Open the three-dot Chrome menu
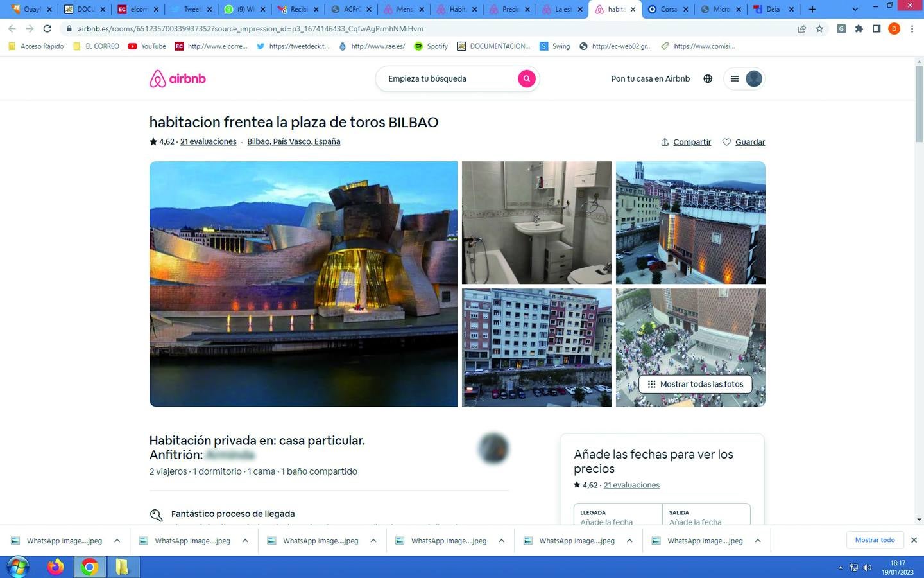924x578 pixels. pyautogui.click(x=912, y=28)
